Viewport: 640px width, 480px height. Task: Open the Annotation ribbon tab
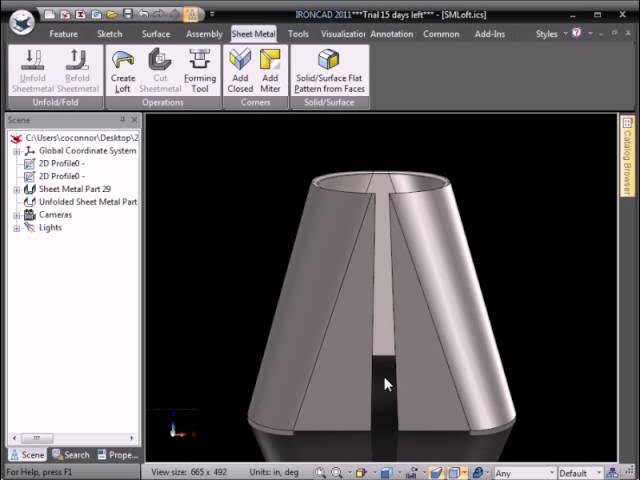392,34
